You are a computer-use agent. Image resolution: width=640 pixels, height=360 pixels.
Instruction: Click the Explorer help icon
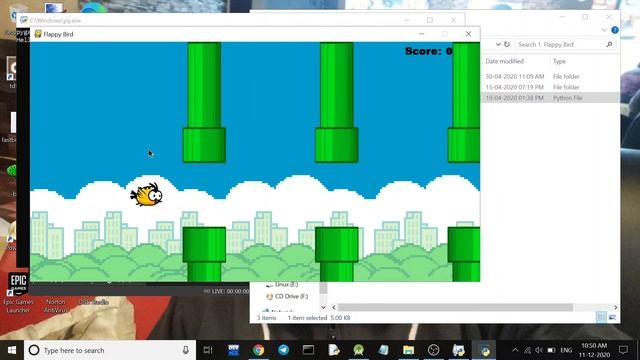coord(615,30)
